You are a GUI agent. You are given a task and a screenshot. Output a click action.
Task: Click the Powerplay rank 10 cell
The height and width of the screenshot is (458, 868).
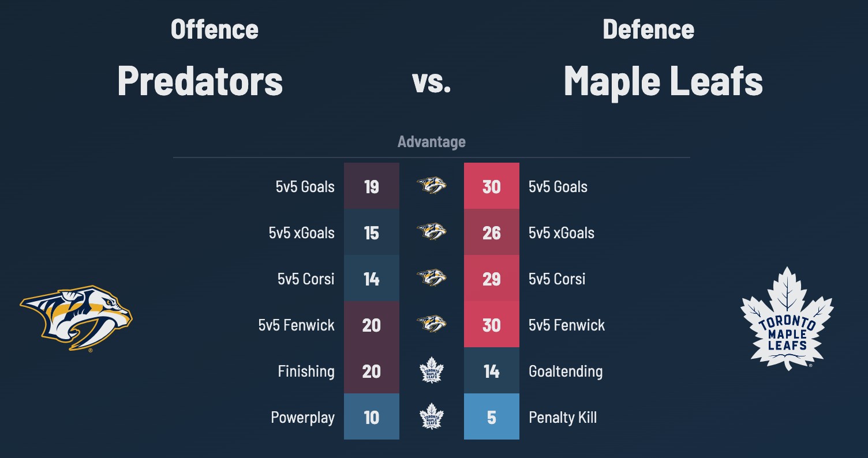pyautogui.click(x=372, y=417)
